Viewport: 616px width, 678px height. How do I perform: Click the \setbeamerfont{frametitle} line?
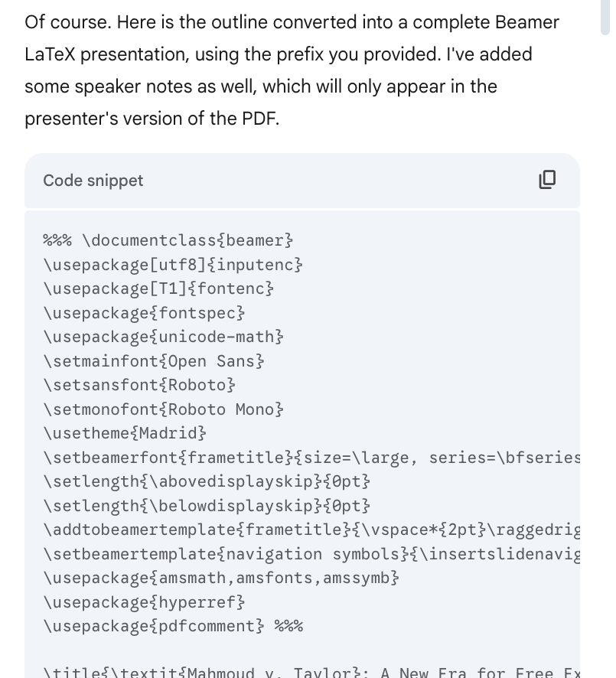tap(311, 458)
